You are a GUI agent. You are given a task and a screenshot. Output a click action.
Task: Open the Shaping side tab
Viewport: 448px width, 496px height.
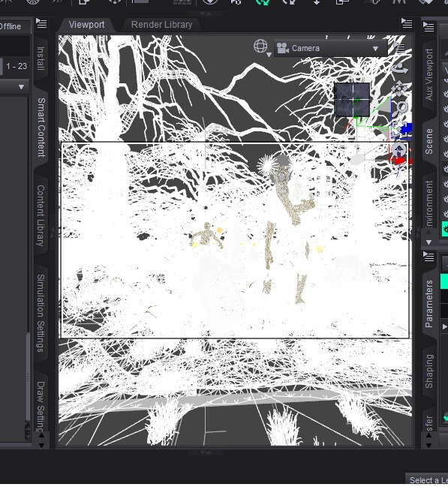[x=429, y=371]
